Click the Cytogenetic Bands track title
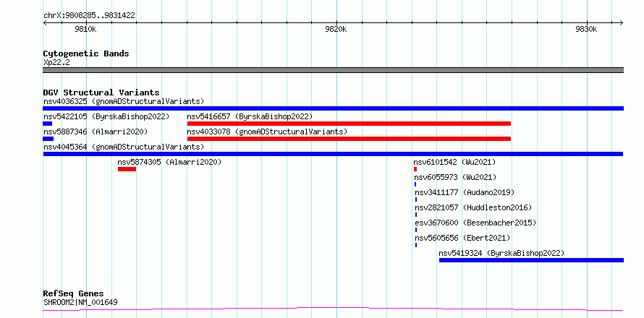The height and width of the screenshot is (318, 644). tap(86, 53)
